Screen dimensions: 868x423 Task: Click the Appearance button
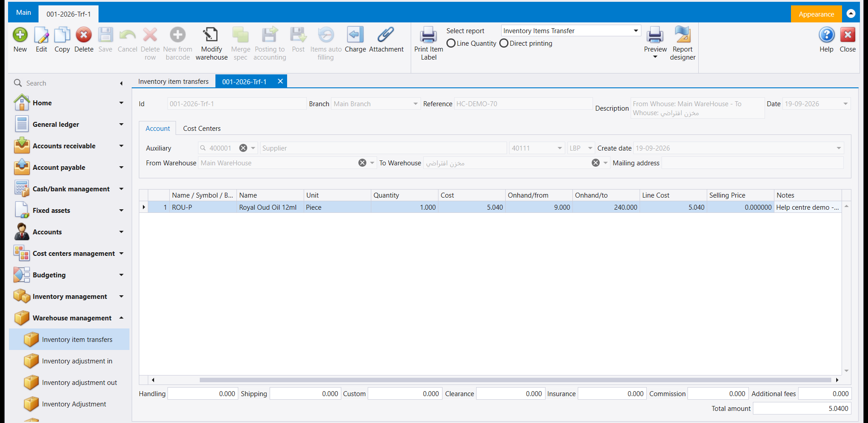click(816, 14)
